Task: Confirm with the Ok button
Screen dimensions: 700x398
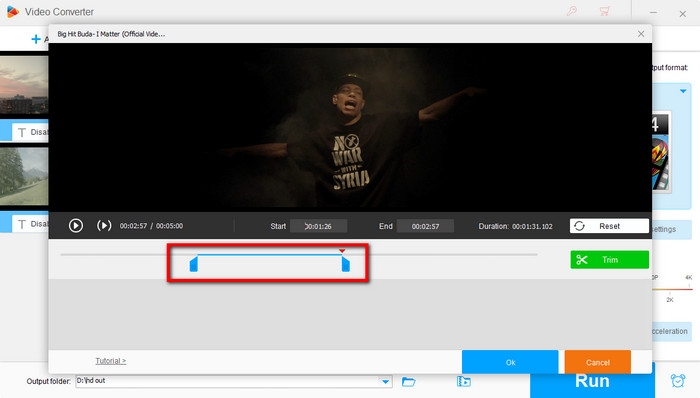Action: click(x=510, y=362)
